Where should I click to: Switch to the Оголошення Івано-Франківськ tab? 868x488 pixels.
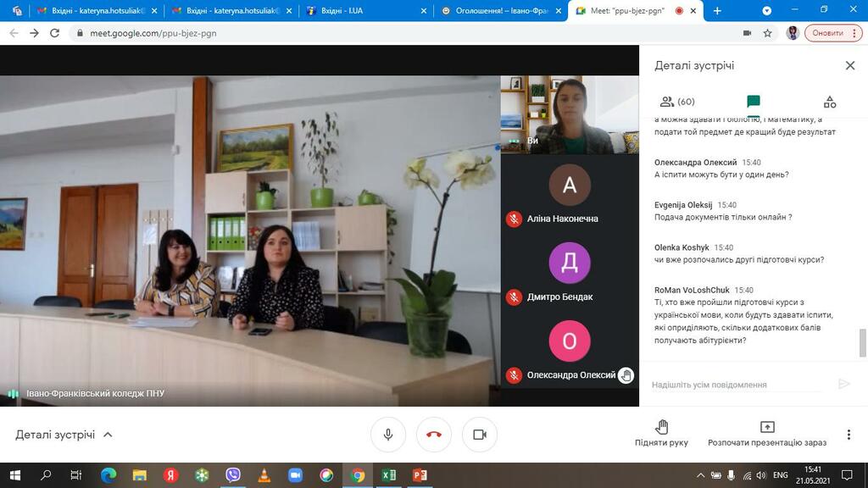[500, 10]
